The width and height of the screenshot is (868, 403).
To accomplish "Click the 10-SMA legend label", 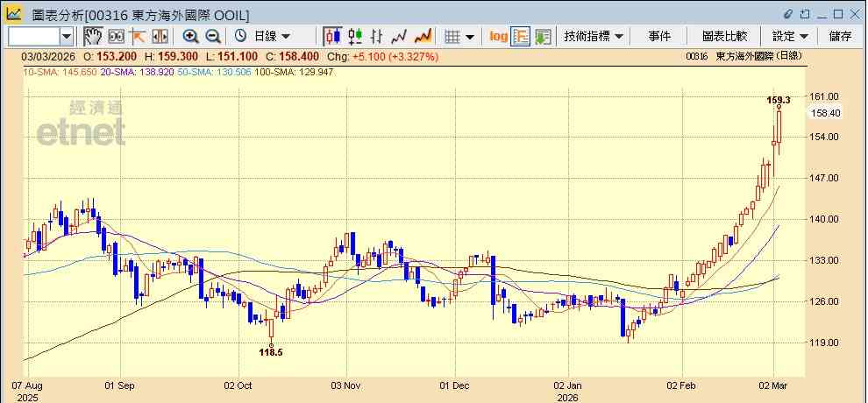I will pos(59,72).
